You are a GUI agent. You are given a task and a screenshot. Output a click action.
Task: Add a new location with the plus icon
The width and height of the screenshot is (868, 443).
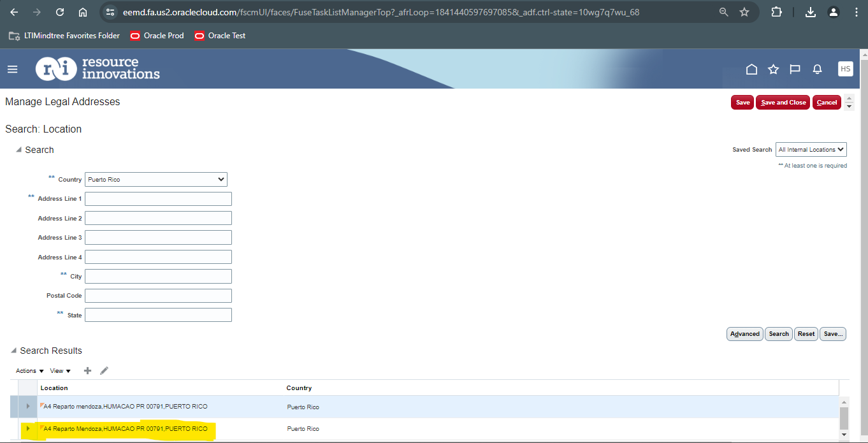87,370
